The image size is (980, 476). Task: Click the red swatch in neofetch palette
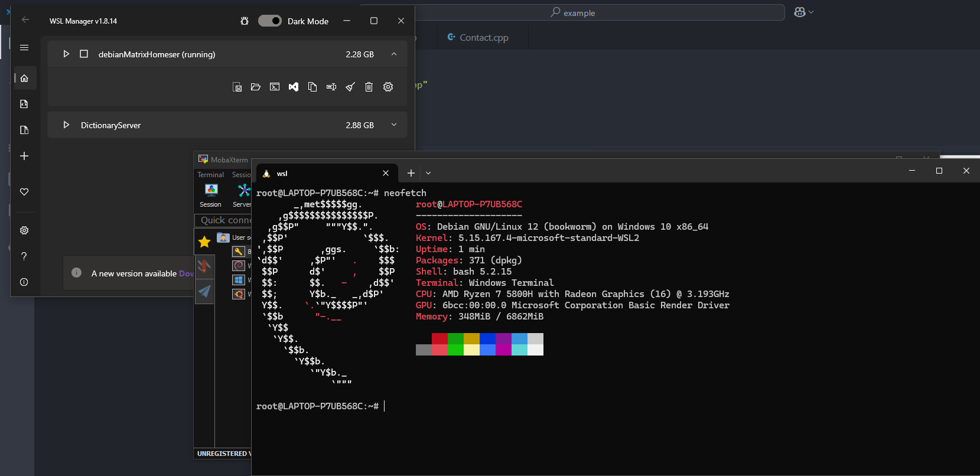click(439, 338)
